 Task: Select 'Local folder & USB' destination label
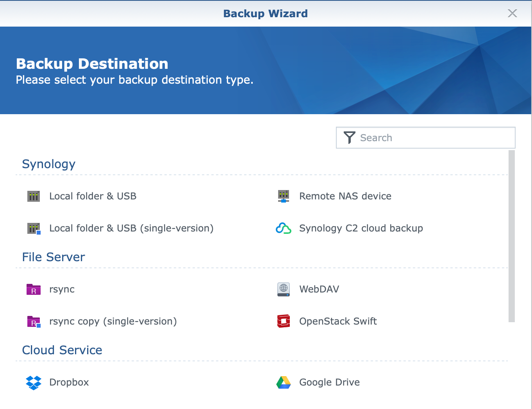click(93, 196)
